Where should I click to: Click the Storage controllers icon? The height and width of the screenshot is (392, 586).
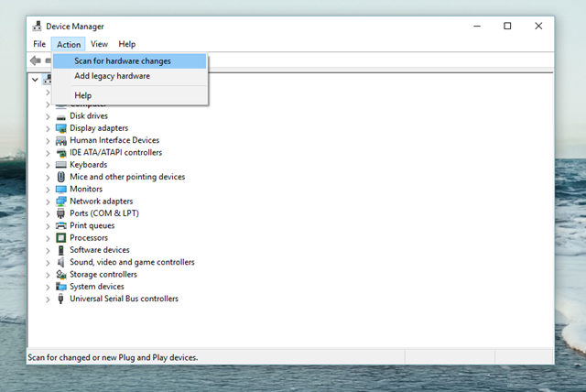(x=61, y=274)
